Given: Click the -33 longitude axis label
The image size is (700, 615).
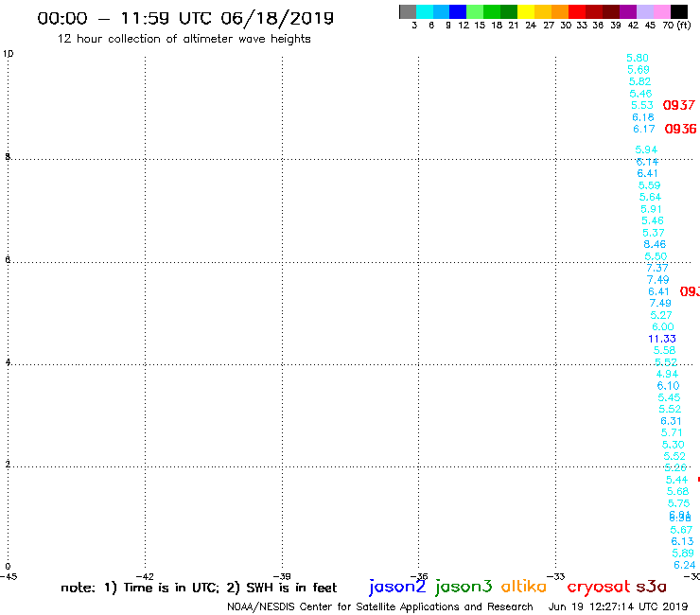Looking at the screenshot, I should (556, 576).
